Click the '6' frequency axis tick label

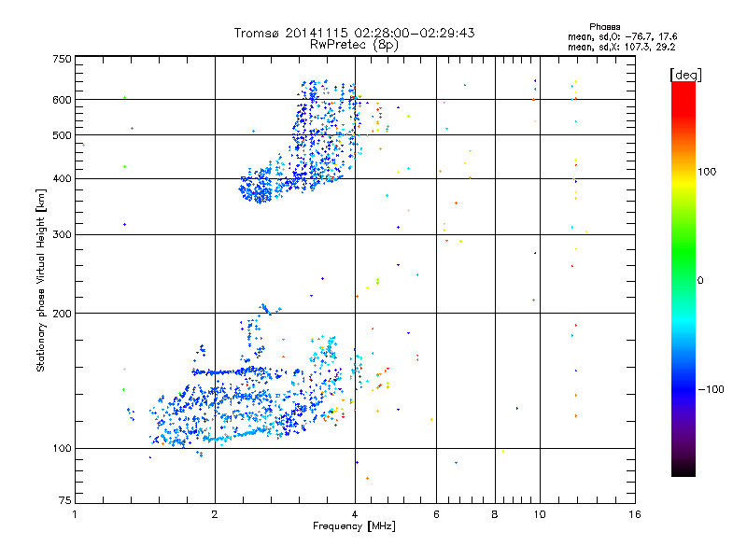point(436,514)
